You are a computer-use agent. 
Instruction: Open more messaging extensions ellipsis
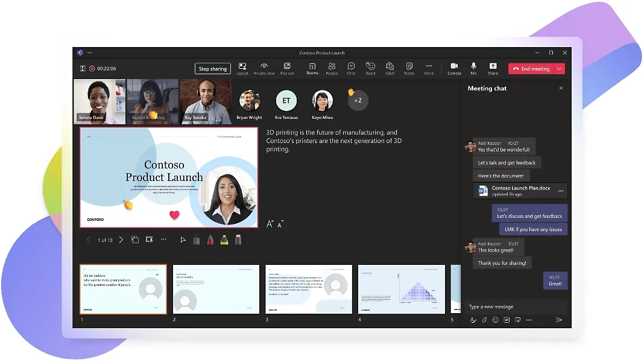529,320
